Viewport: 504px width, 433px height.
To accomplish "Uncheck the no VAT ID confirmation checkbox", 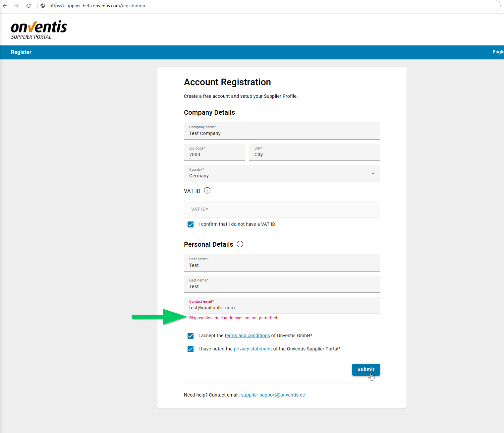I will 191,224.
